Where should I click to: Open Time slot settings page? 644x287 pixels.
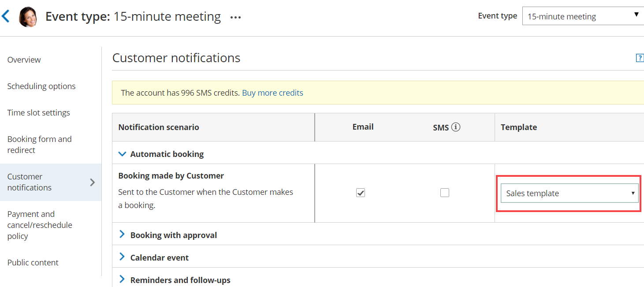click(x=39, y=112)
